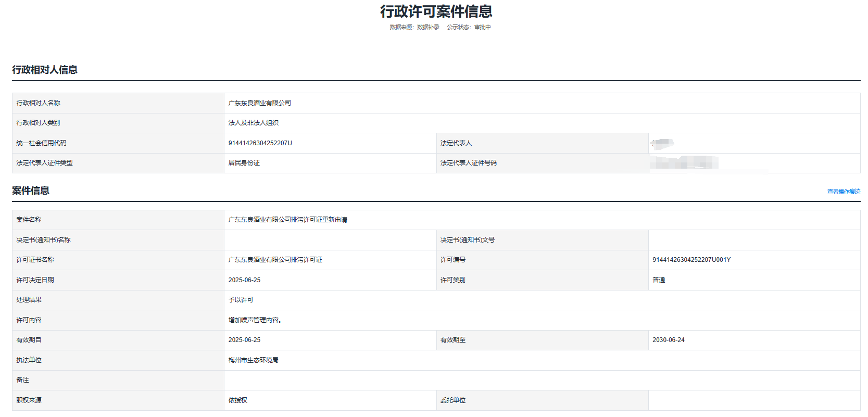This screenshot has width=868, height=417.
Task: Click the 职权来源 value 依授权
Action: point(237,400)
